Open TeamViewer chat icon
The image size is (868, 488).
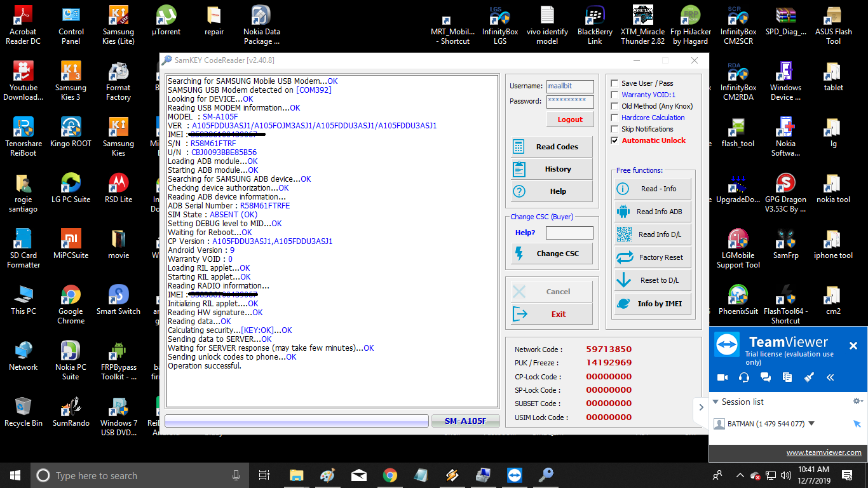[x=766, y=377]
